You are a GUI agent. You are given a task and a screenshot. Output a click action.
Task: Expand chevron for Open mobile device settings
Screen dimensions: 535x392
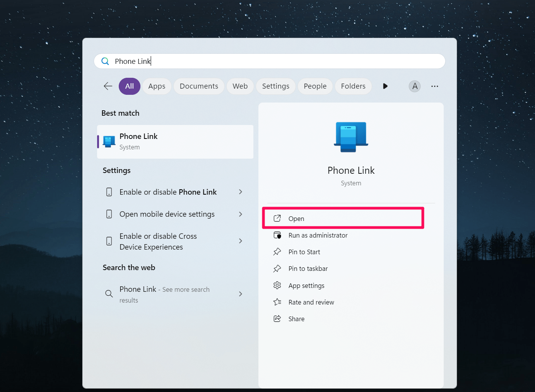pyautogui.click(x=241, y=214)
